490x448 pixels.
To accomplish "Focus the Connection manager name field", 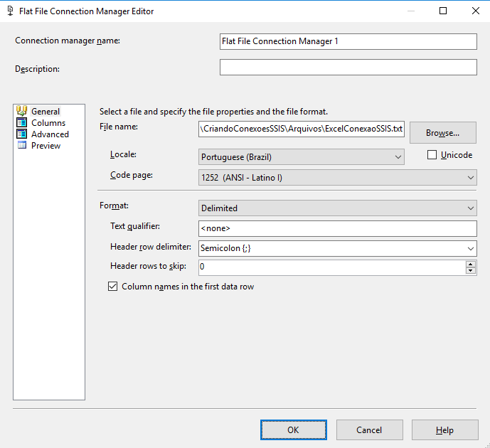I will (348, 41).
